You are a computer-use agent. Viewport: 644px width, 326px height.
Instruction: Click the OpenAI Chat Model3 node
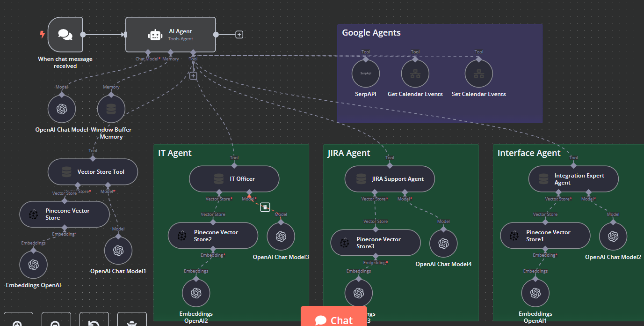point(281,237)
